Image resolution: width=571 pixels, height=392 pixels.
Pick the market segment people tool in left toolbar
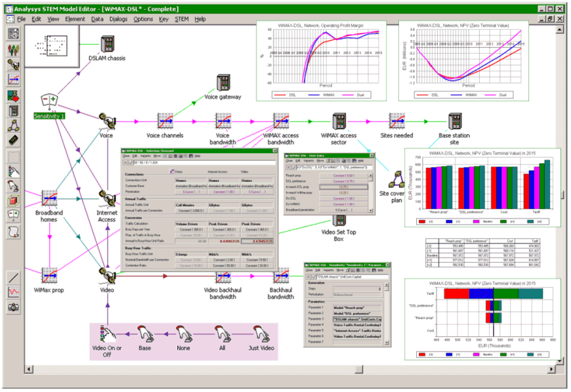[14, 49]
